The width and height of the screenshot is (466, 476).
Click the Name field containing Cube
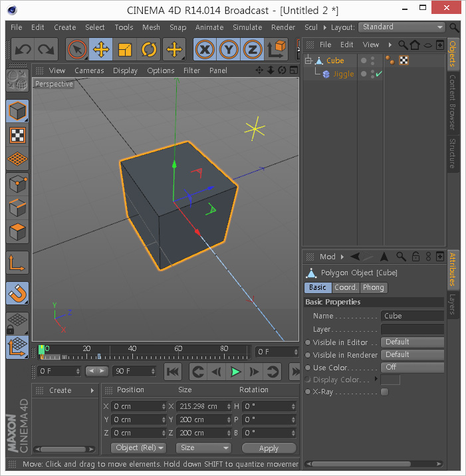[412, 316]
